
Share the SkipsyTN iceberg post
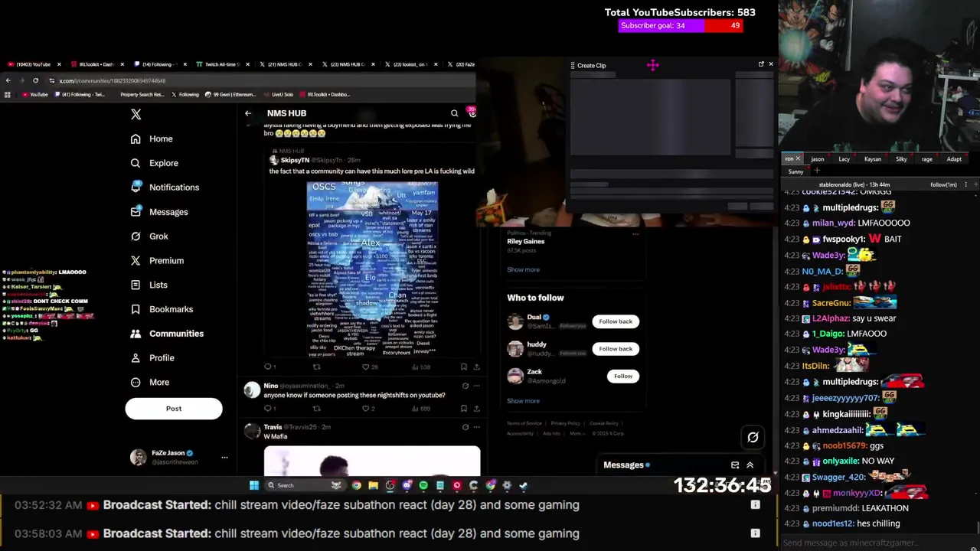coord(476,367)
